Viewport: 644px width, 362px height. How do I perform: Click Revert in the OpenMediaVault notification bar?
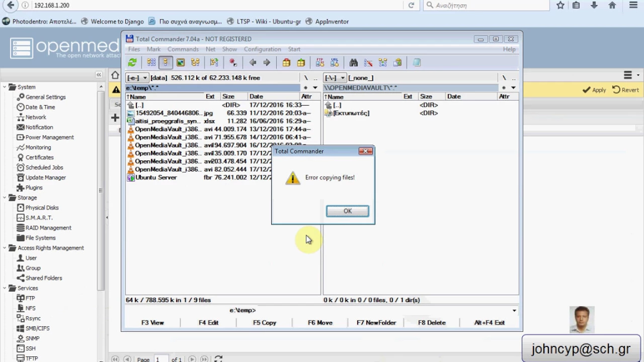[625, 90]
